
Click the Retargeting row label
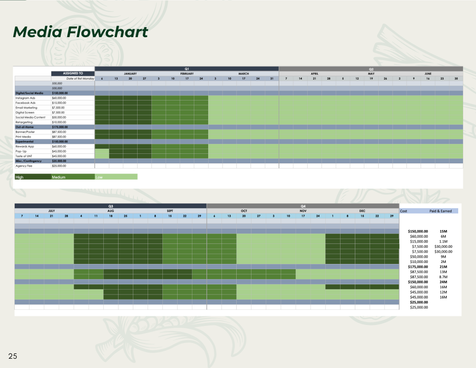24,122
